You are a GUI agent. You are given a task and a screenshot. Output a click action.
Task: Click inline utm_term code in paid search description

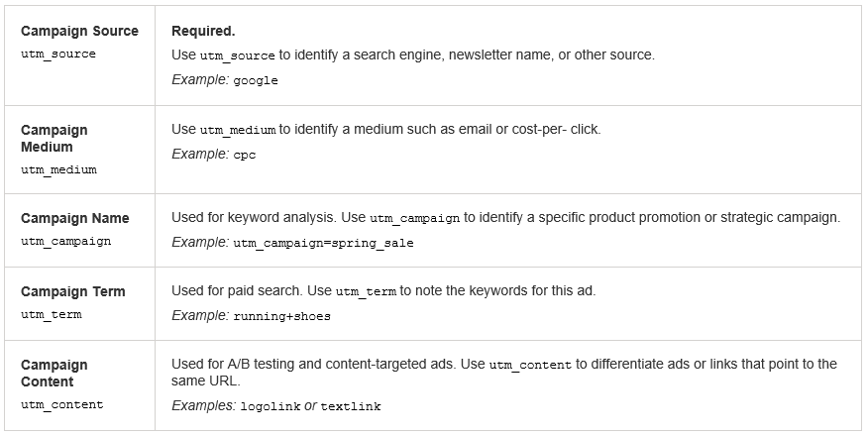click(x=366, y=291)
